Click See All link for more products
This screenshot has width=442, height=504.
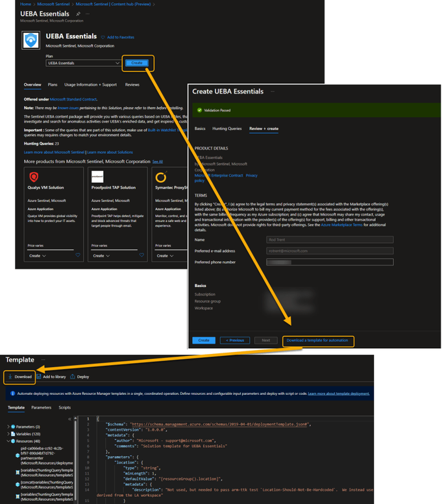pos(158,162)
